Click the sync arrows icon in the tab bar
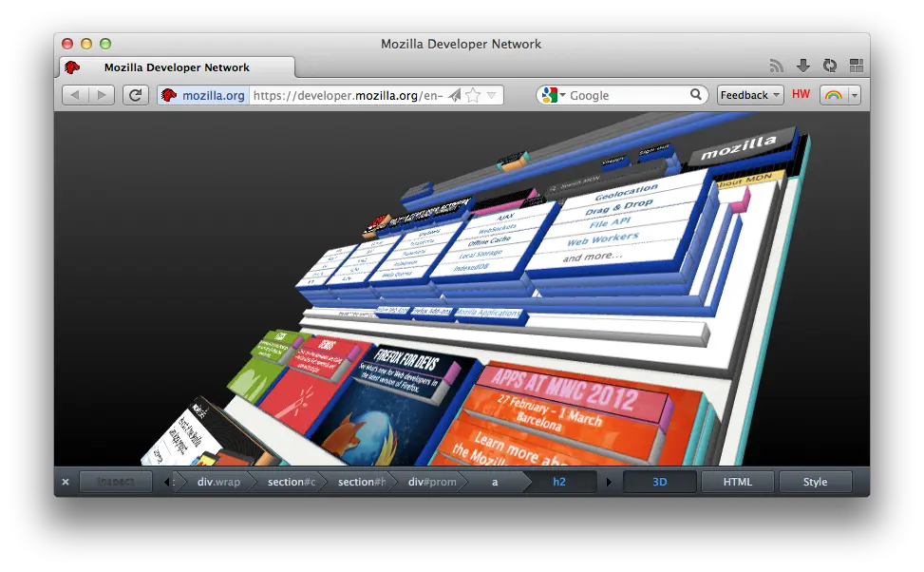 [x=830, y=66]
